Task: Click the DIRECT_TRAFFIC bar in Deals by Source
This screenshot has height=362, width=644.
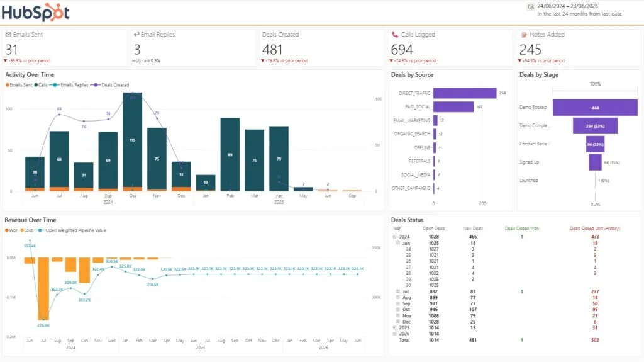Action: (465, 93)
